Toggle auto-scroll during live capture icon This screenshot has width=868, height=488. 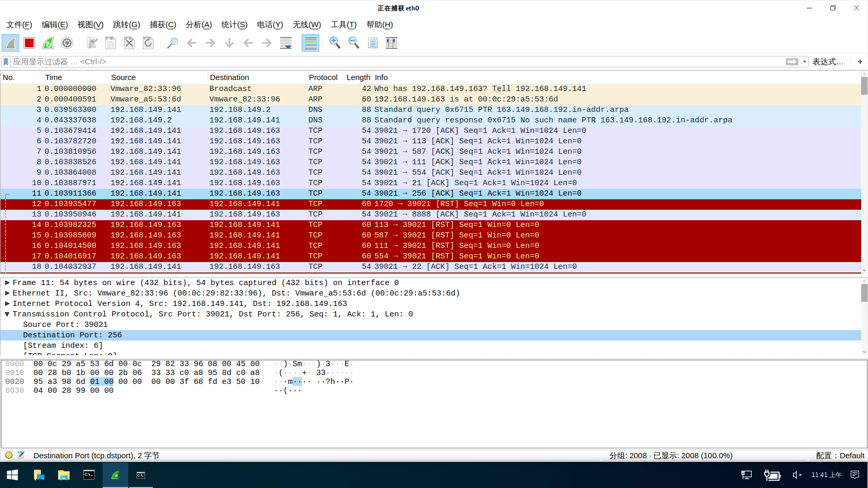pos(286,43)
